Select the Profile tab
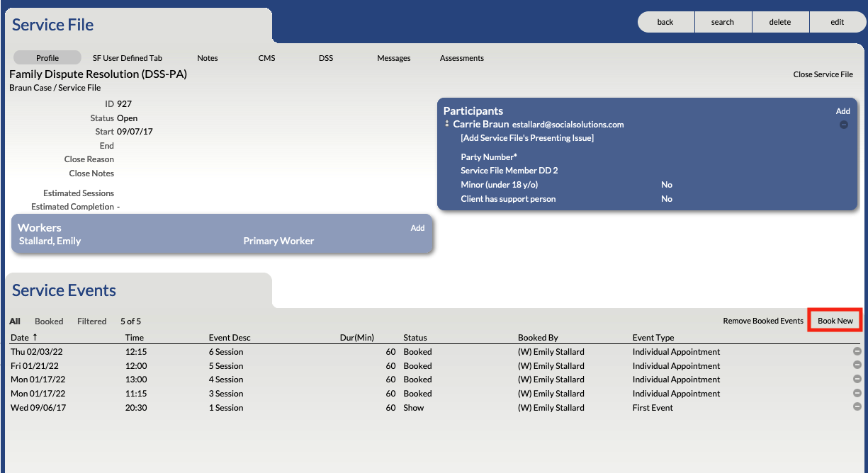 click(x=47, y=58)
